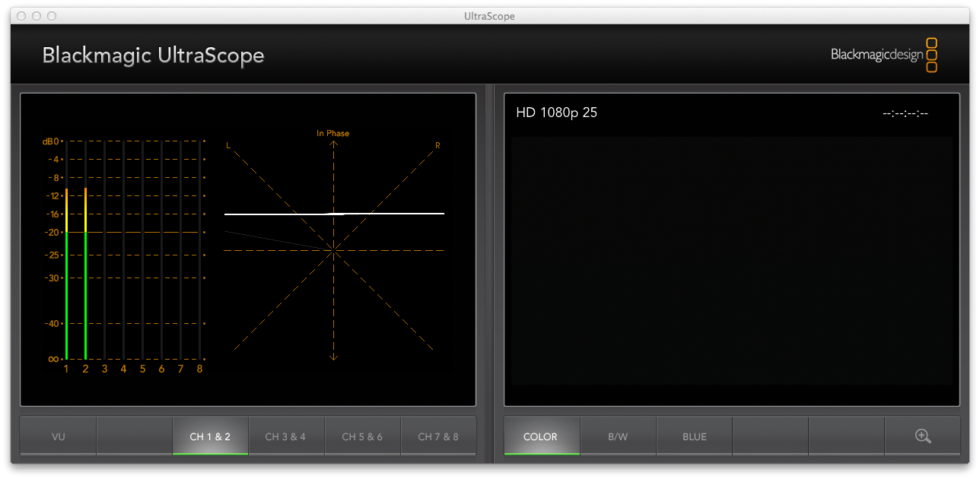Click the -20 dB scale label
The image size is (980, 479).
click(52, 233)
